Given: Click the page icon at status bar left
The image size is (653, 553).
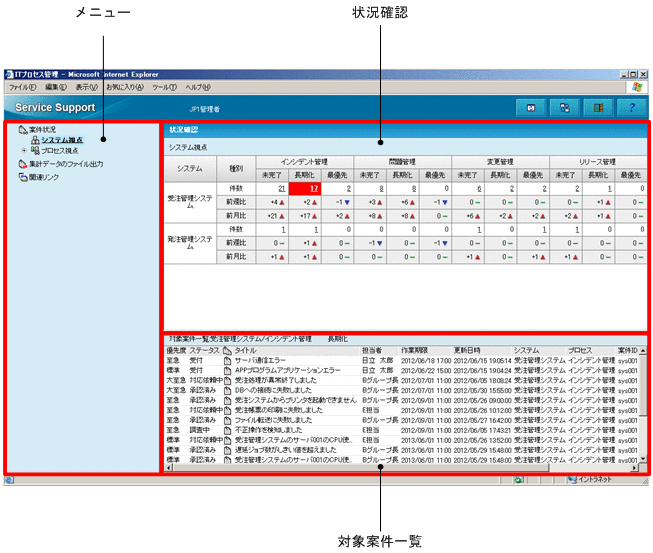Looking at the screenshot, I should 9,480.
